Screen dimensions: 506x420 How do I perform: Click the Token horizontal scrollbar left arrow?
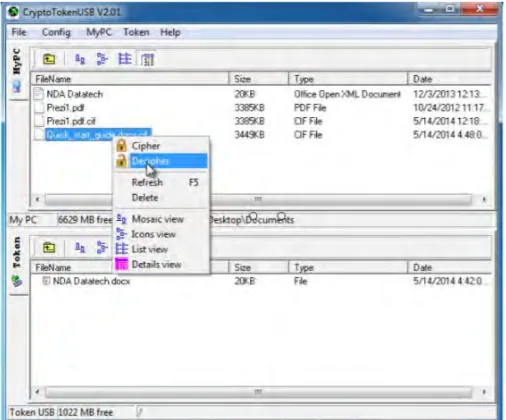37,392
